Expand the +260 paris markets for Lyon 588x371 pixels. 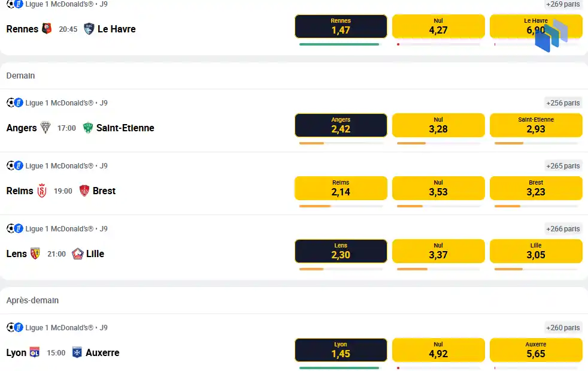[x=562, y=328]
